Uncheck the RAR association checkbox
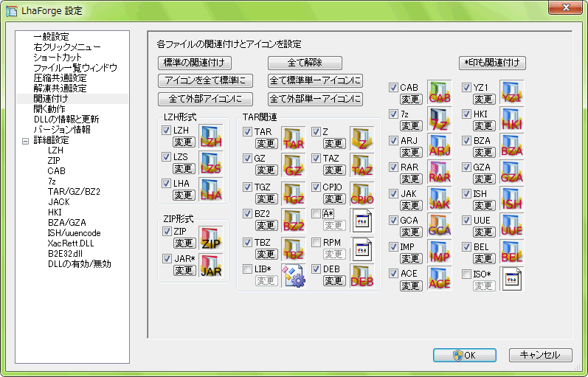This screenshot has width=588, height=377. (x=393, y=167)
